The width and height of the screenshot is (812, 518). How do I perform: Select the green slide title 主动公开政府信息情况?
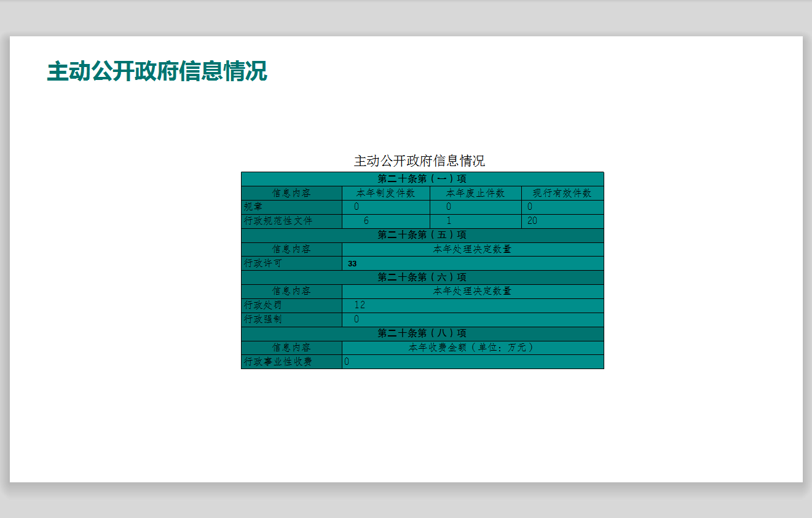157,71
